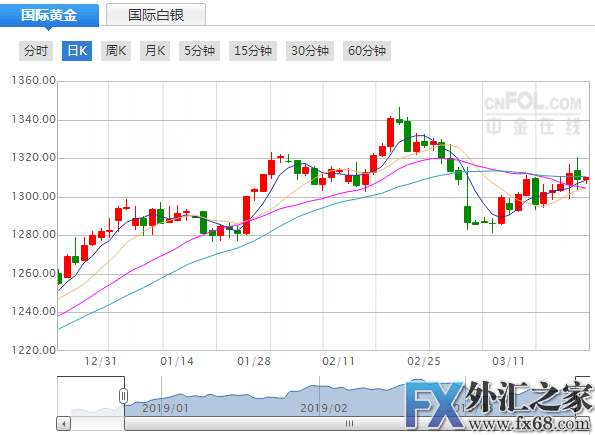This screenshot has width=595, height=435.
Task: Switch to 月K monthly view
Action: tap(155, 51)
